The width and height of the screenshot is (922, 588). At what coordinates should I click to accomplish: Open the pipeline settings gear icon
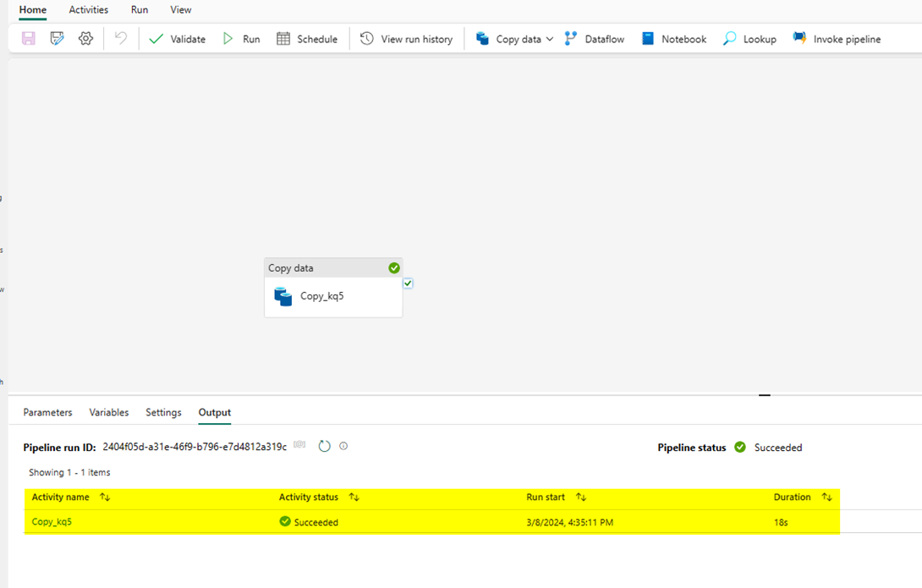[85, 39]
